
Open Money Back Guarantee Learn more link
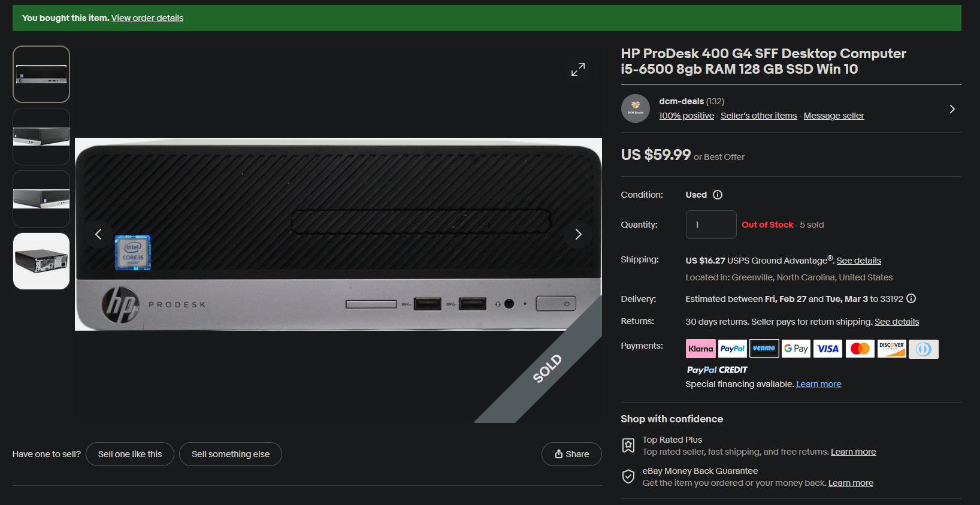click(851, 483)
